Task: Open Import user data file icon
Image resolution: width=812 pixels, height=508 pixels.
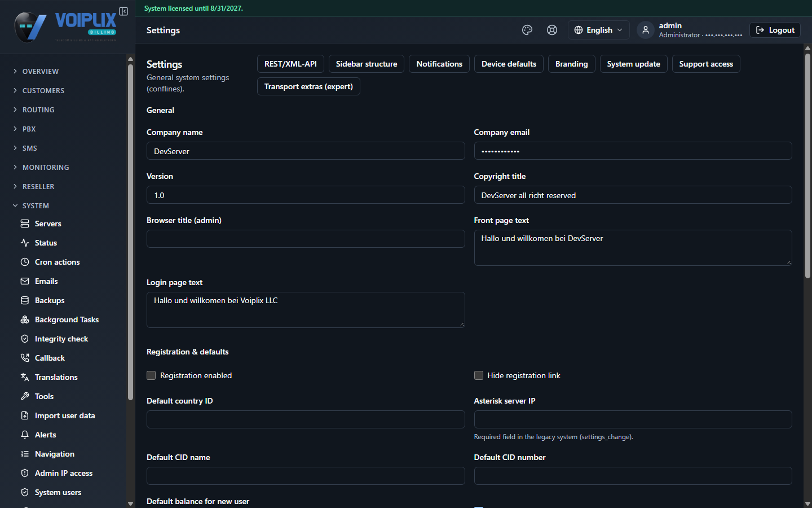Action: 25,415
